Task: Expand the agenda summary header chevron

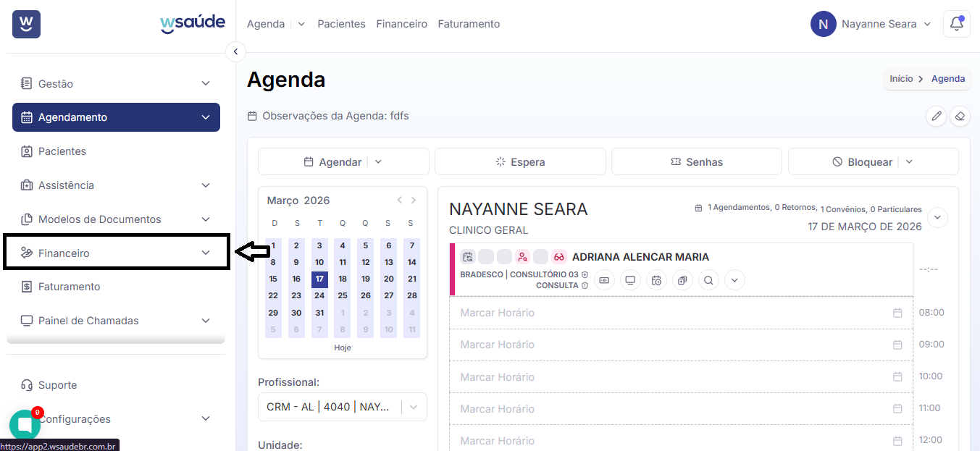Action: click(937, 217)
